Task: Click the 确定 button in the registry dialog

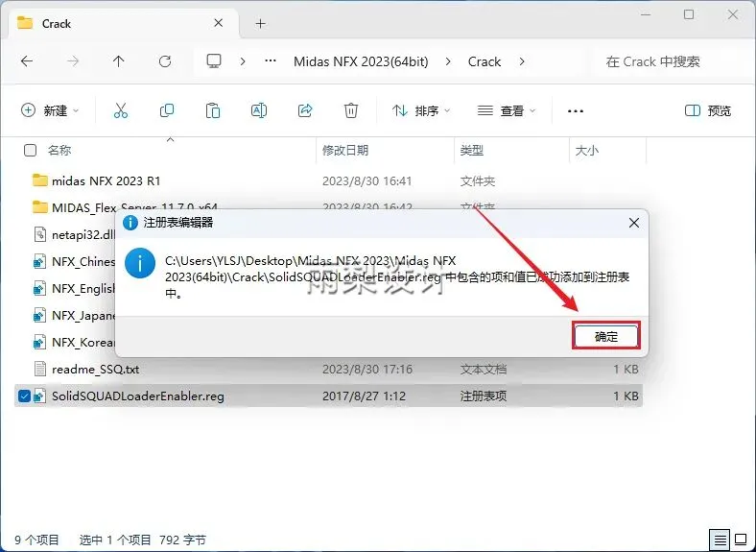Action: (x=606, y=336)
